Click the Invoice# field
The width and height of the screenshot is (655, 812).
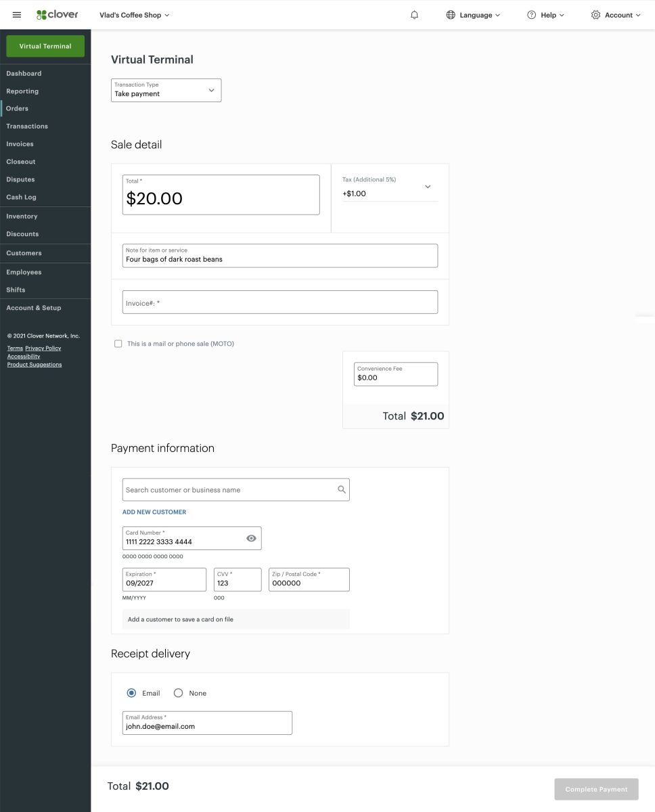(x=280, y=302)
